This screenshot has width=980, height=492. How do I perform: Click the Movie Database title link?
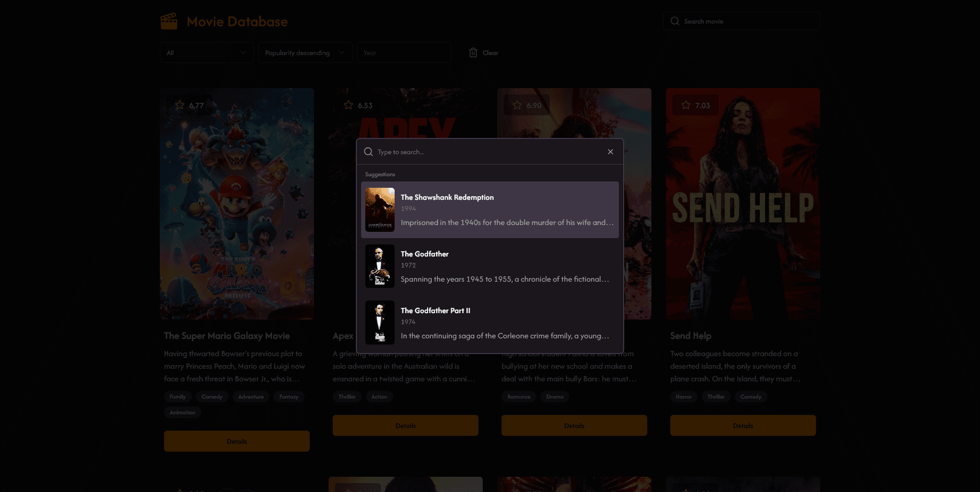(237, 22)
